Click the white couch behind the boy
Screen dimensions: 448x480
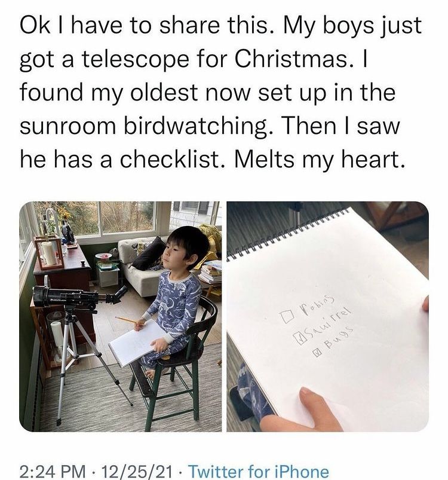tap(143, 281)
